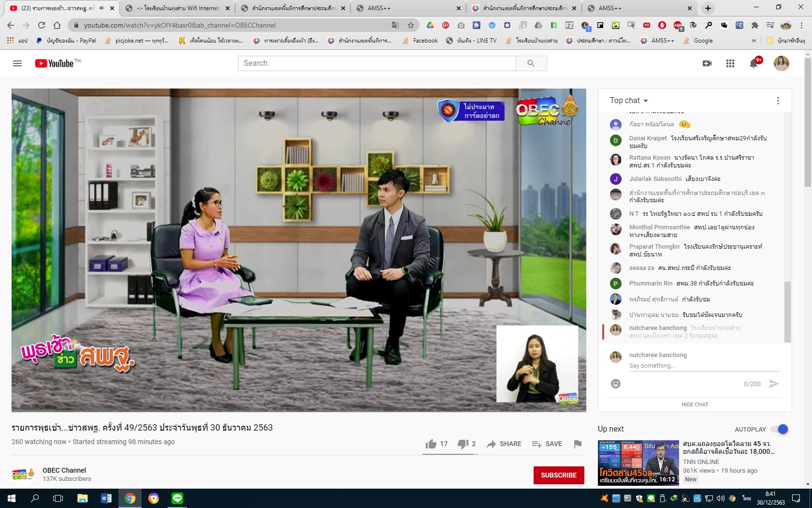This screenshot has height=508, width=812.
Task: Click the search magnifier button
Action: (531, 63)
